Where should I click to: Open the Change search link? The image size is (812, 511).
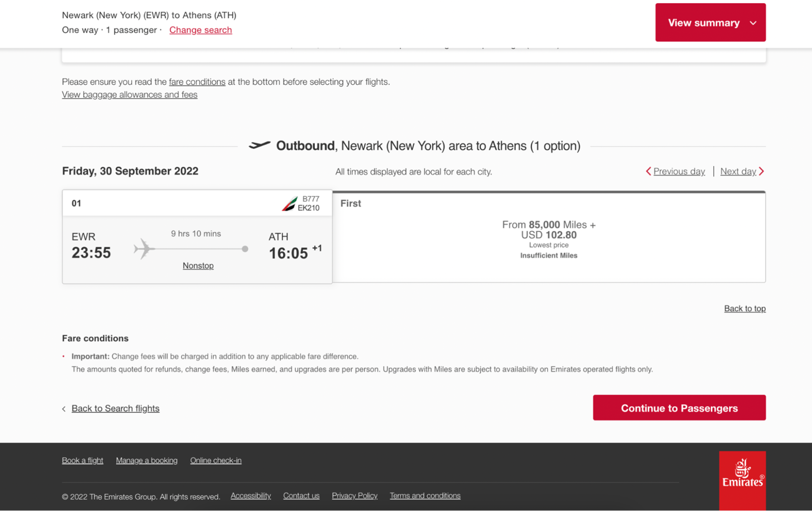pos(201,30)
